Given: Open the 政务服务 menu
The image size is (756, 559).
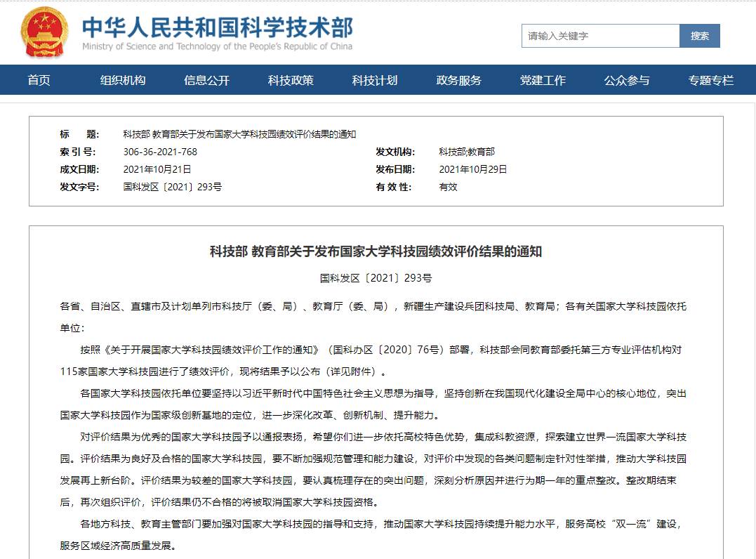Looking at the screenshot, I should [x=458, y=80].
